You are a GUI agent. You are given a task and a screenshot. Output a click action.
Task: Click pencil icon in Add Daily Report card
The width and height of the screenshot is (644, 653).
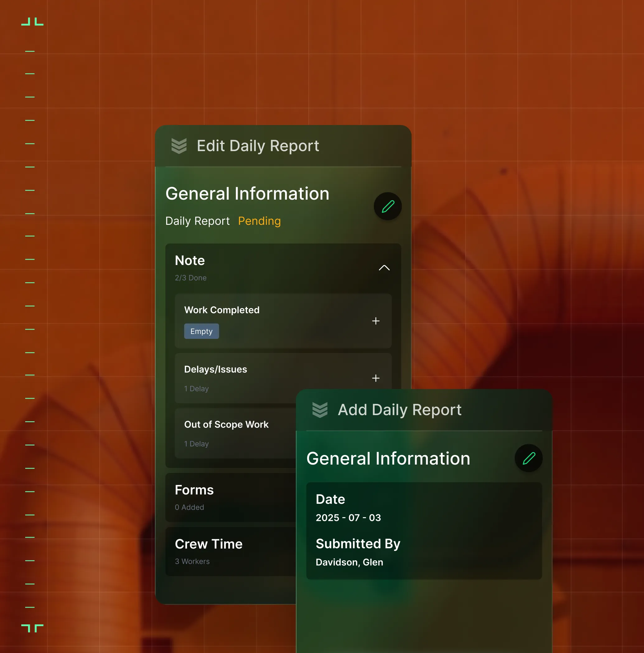[529, 458]
